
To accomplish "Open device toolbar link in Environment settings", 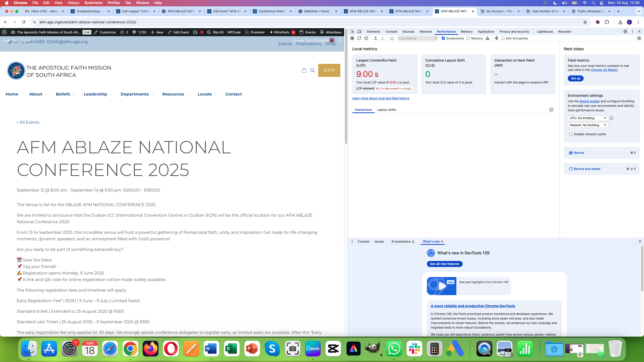I will 590,101.
